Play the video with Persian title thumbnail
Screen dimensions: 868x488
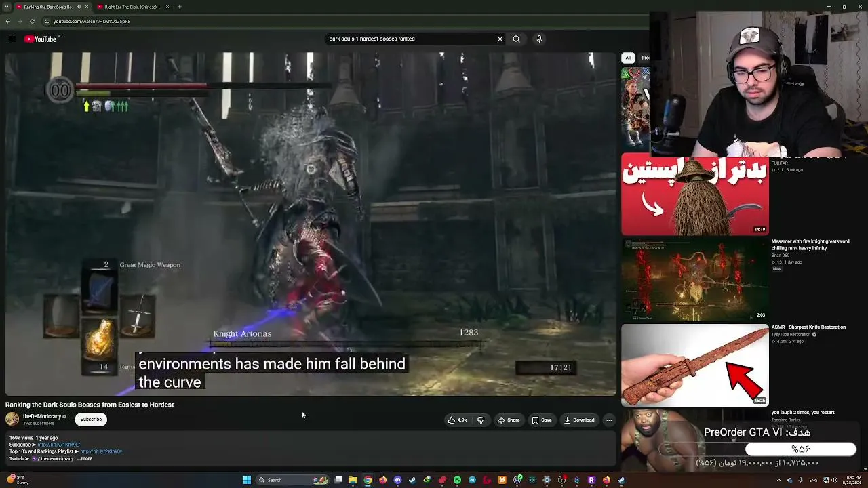tap(695, 194)
